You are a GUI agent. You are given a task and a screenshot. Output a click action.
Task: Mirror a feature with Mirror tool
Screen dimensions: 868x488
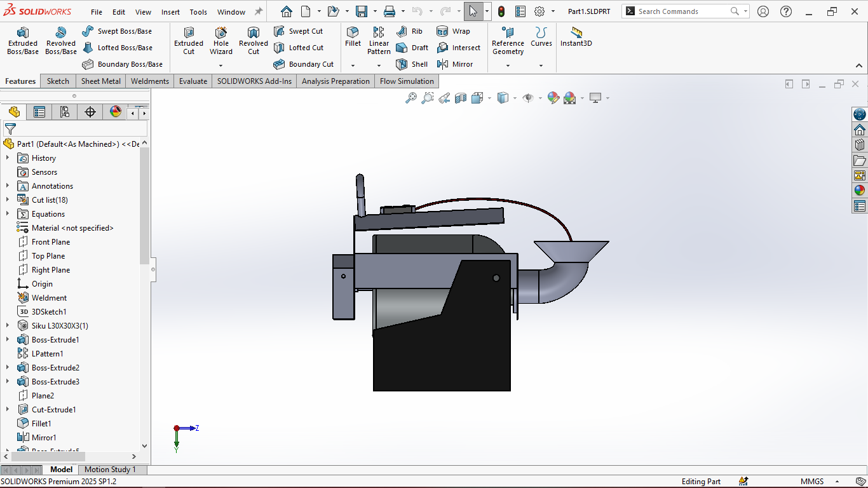(x=455, y=64)
